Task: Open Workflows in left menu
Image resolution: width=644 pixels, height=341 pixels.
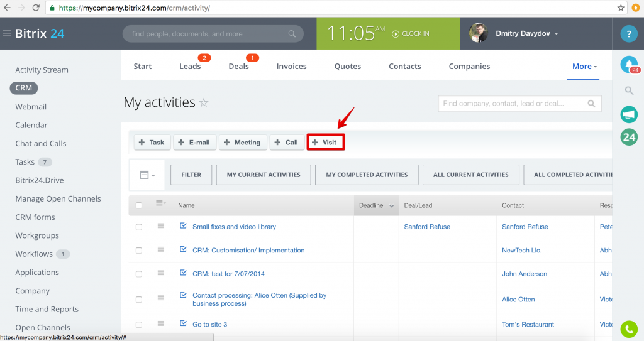Action: [34, 254]
